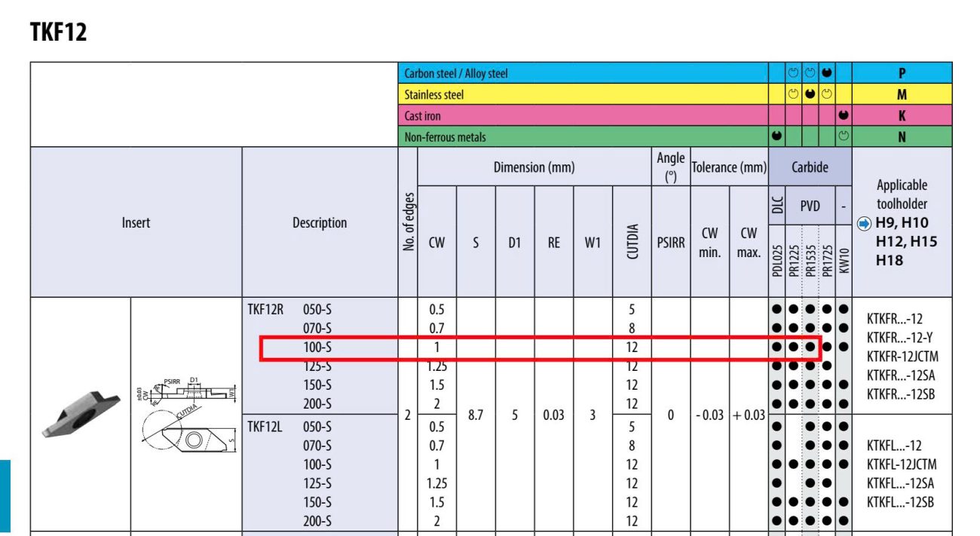Viewport: 980px width, 536px height.
Task: Open the KTKFL-12JCTM toolholder reference
Action: pos(902,464)
